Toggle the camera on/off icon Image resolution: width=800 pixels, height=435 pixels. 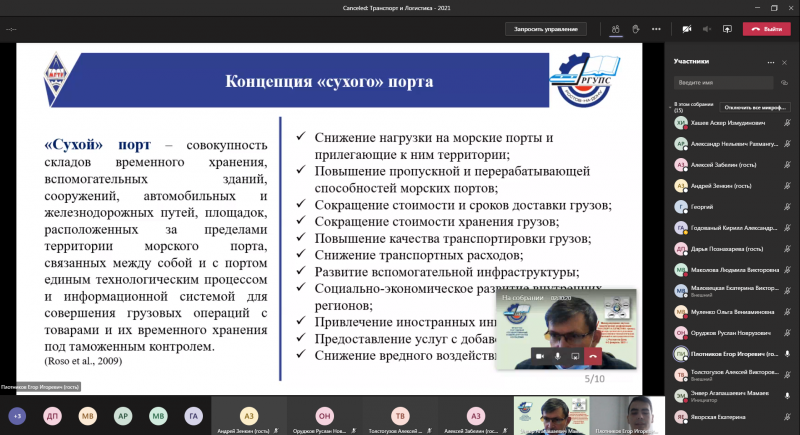[687, 29]
